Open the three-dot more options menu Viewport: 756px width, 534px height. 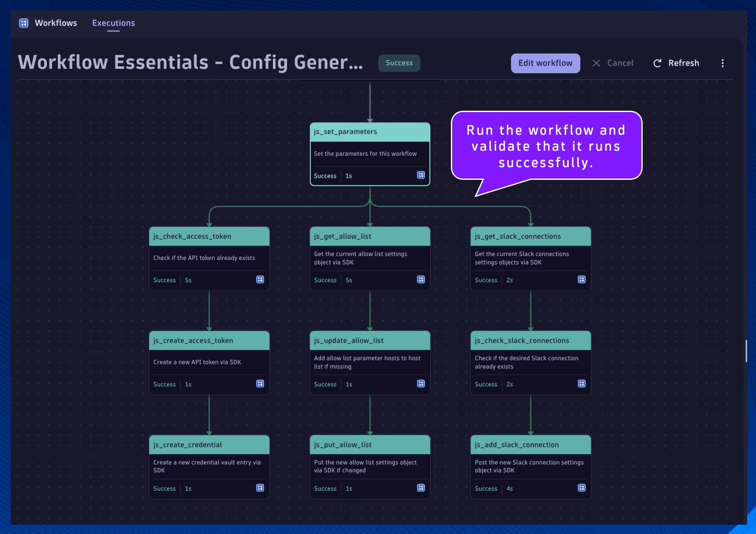pos(722,63)
